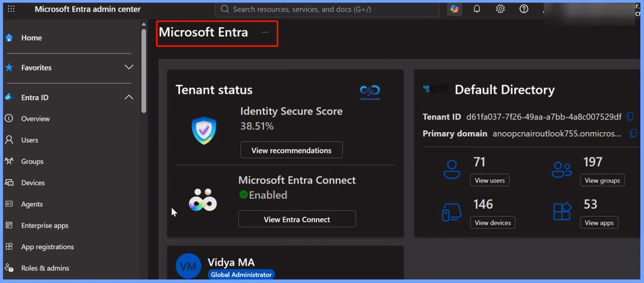Click the Overview info icon

pyautogui.click(x=9, y=118)
